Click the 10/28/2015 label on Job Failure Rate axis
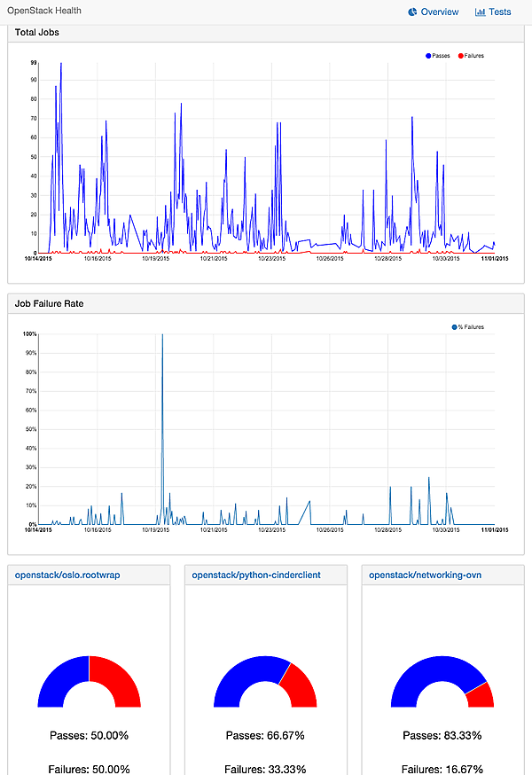 click(x=388, y=530)
